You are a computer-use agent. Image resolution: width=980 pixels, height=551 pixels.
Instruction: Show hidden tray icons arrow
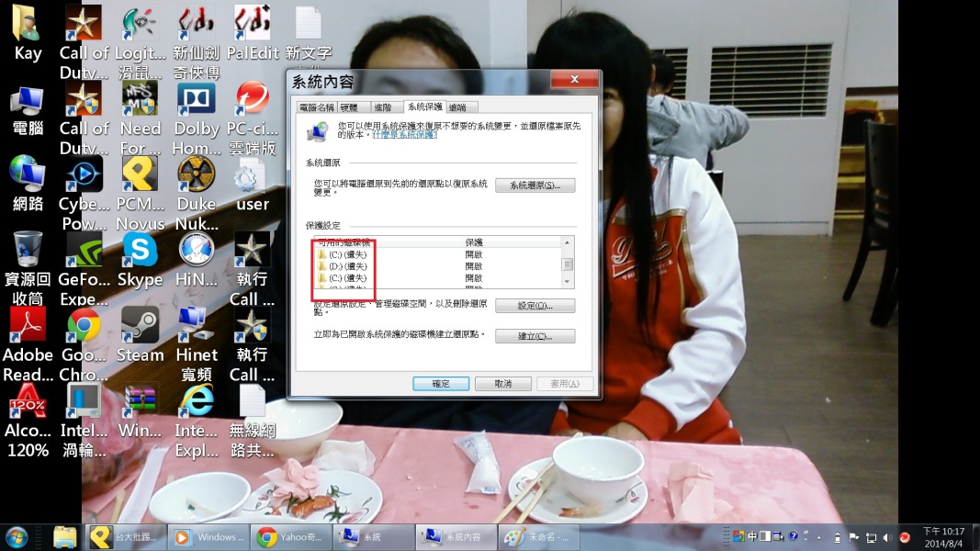point(819,537)
